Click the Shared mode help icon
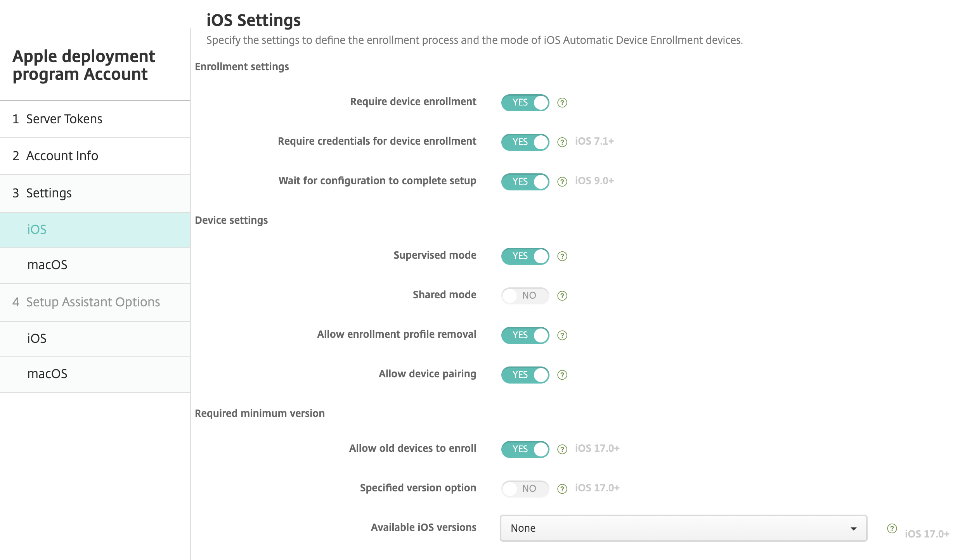The width and height of the screenshot is (960, 560). pyautogui.click(x=562, y=296)
